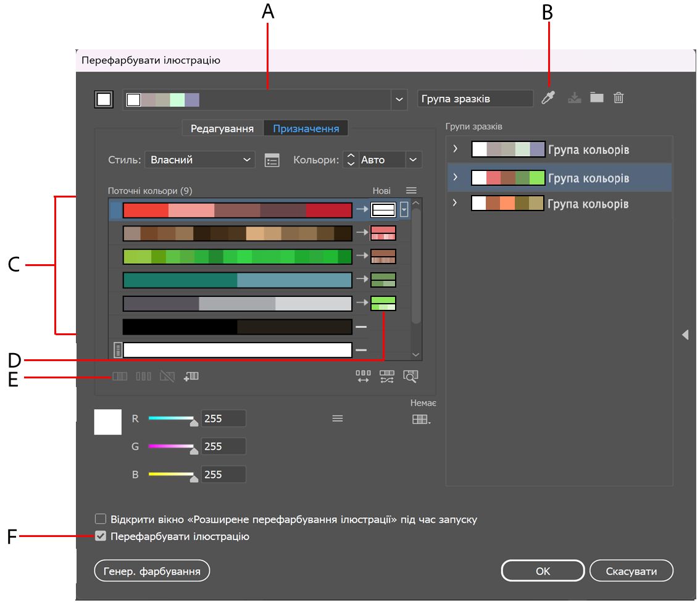Click the B value field showing 255
700x608 pixels.
223,475
